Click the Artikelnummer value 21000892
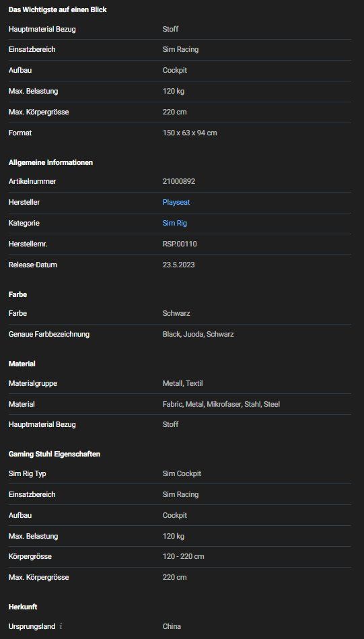Screen dimensions: 364x639 click(x=179, y=181)
